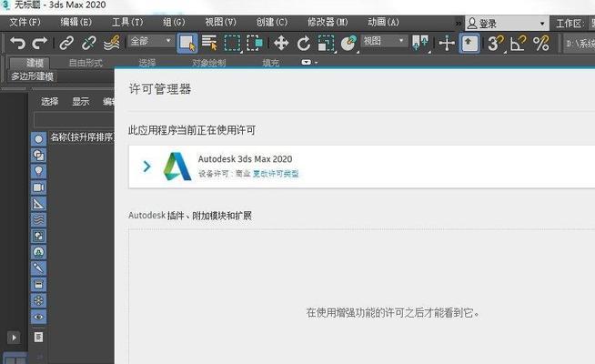Screen dimensions: 595x364
Task: Open the 修改器(M) menu
Action: tap(328, 22)
